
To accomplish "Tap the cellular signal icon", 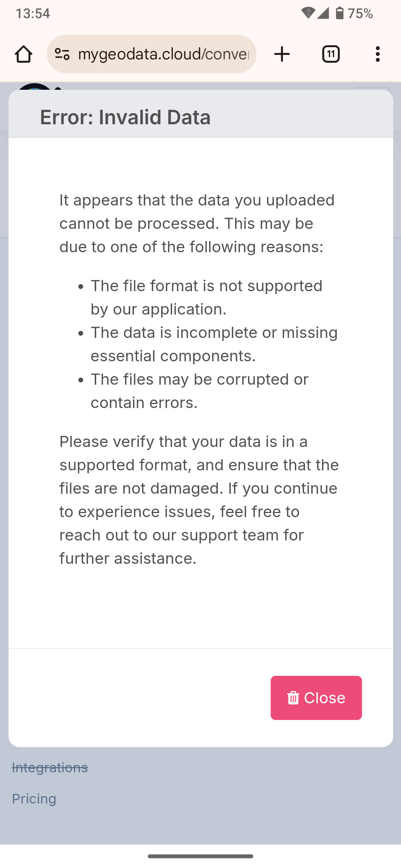I will 323,13.
